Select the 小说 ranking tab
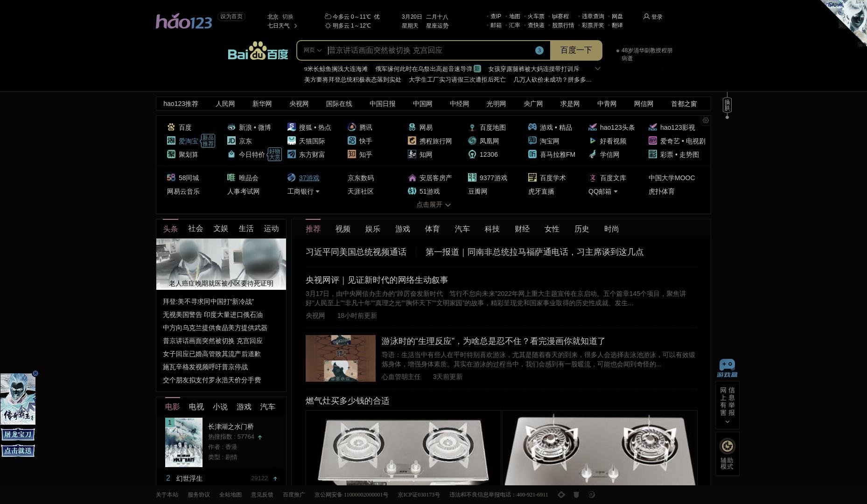The image size is (867, 504). pyautogui.click(x=220, y=407)
